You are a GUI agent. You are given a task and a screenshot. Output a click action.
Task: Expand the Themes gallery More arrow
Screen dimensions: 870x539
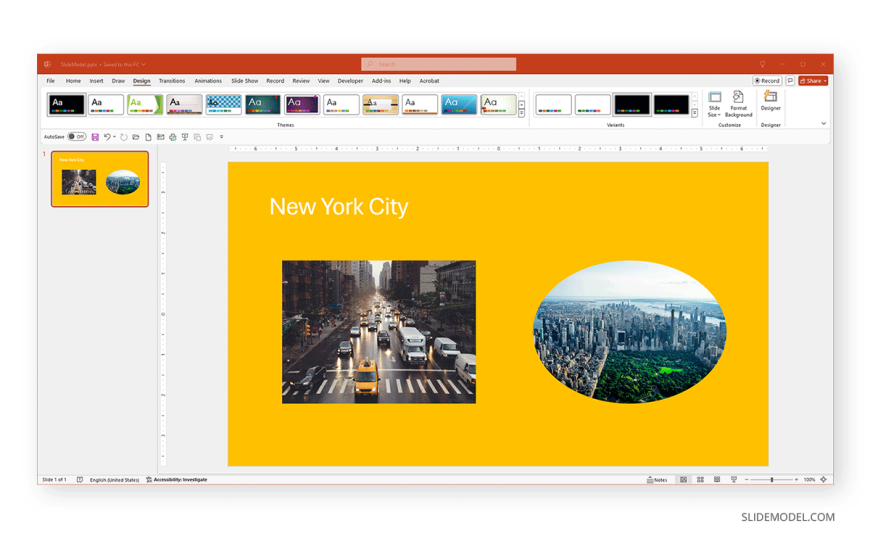pos(522,113)
